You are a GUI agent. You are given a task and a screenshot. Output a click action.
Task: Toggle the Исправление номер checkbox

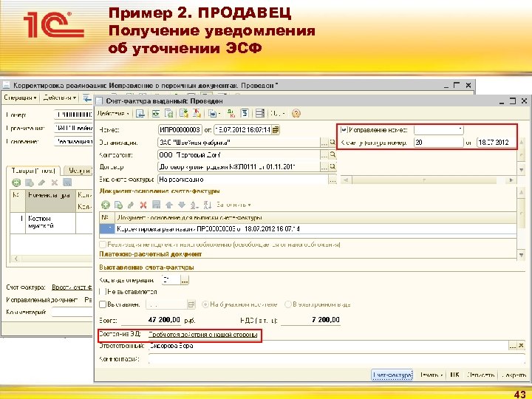click(344, 129)
